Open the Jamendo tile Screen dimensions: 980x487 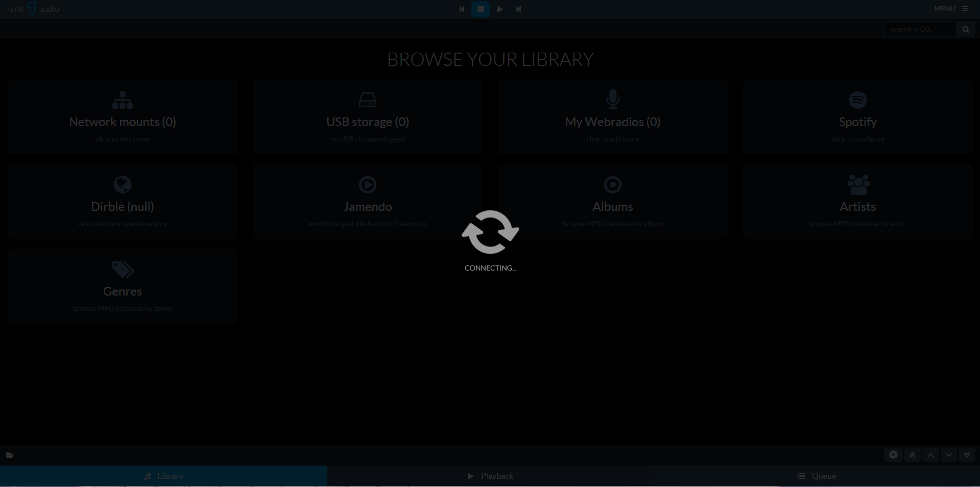click(368, 202)
